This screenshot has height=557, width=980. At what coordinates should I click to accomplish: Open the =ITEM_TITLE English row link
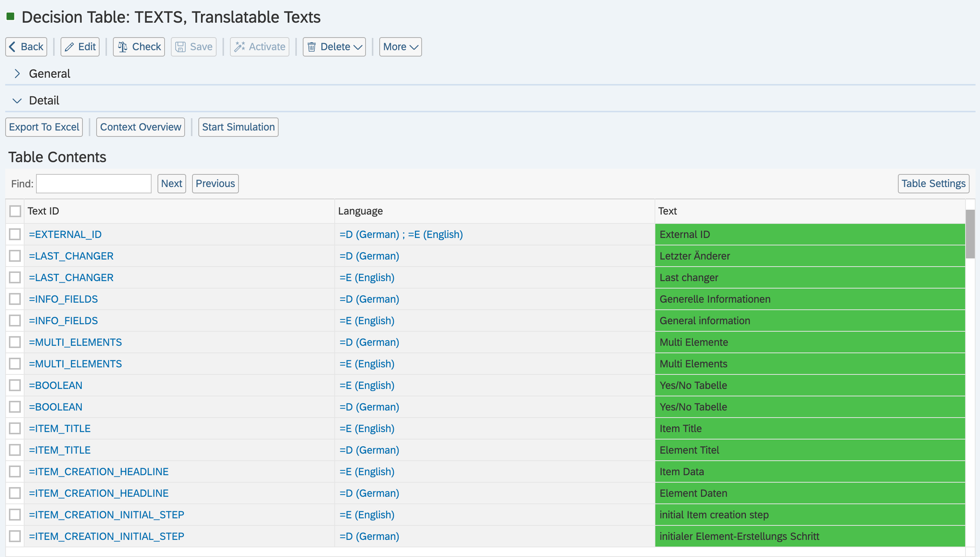(60, 428)
